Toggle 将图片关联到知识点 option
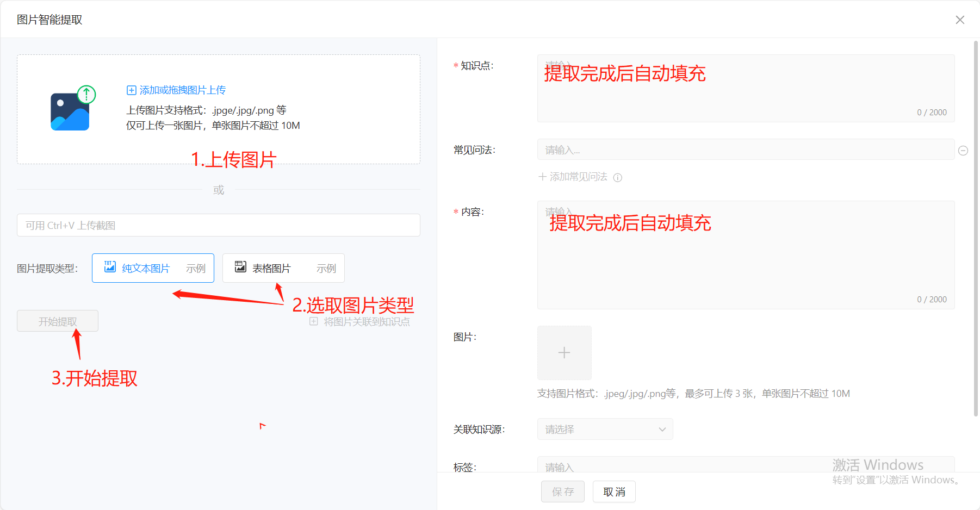 (359, 322)
